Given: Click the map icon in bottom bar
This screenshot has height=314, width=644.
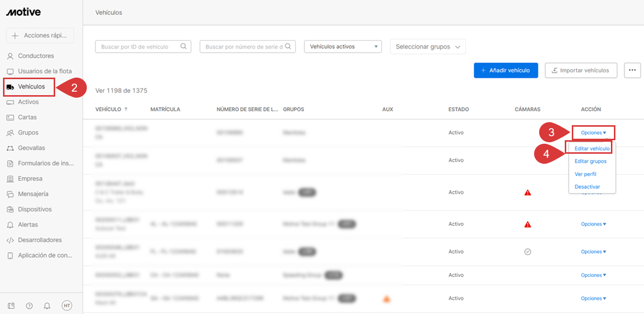Looking at the screenshot, I should tap(12, 305).
